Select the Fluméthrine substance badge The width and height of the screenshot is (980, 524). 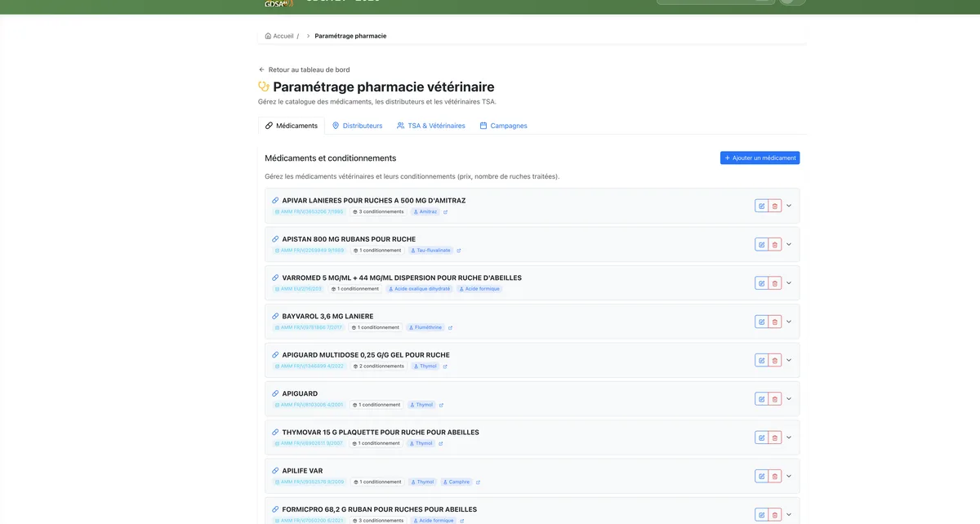coord(429,326)
